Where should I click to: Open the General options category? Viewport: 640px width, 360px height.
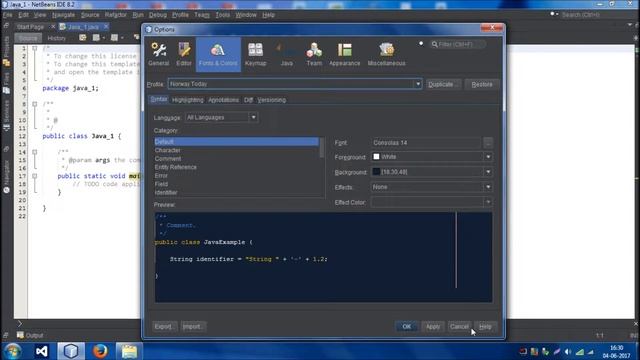click(x=158, y=54)
